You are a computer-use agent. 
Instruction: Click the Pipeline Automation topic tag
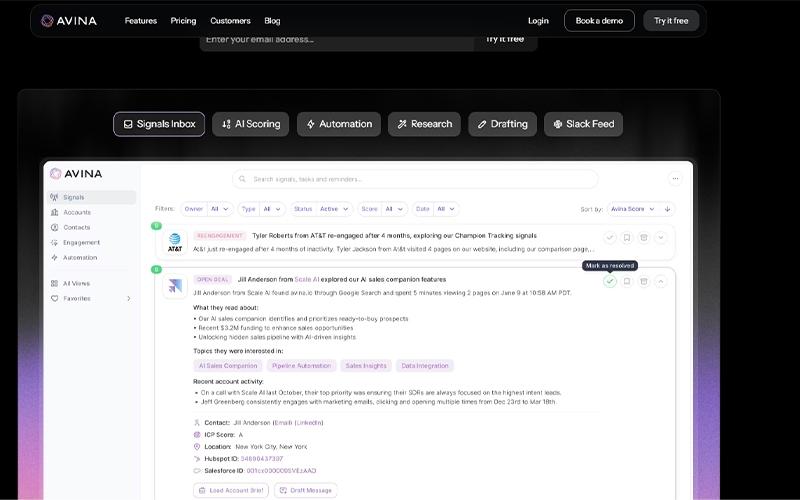(302, 366)
